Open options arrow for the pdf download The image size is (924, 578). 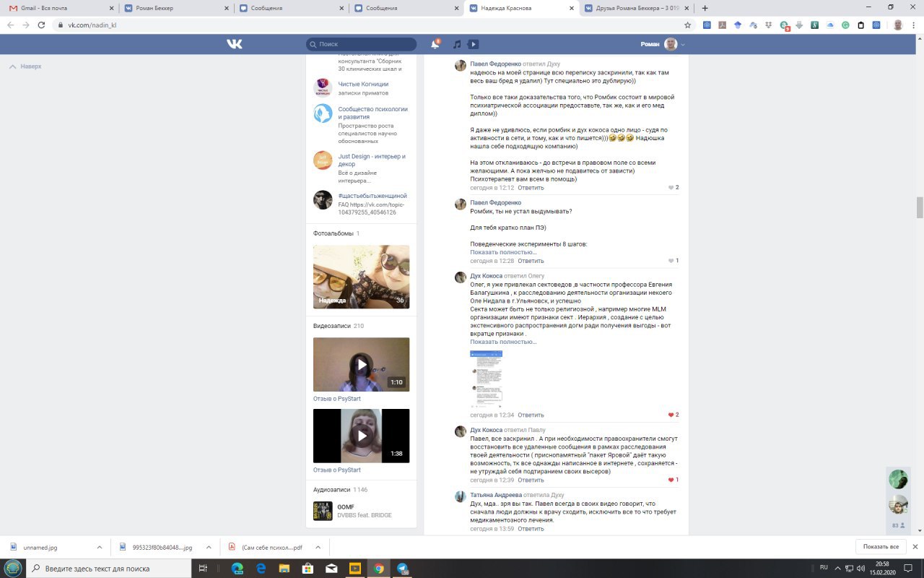point(318,548)
